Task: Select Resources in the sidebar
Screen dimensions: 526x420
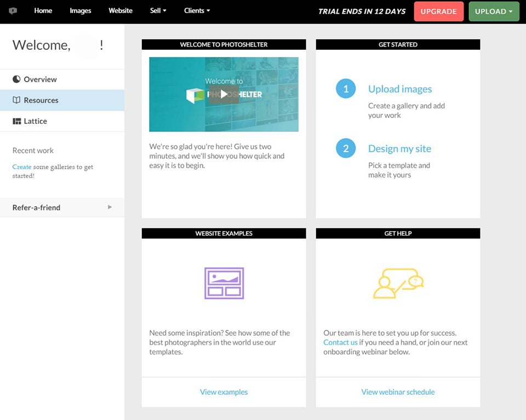Action: point(62,100)
